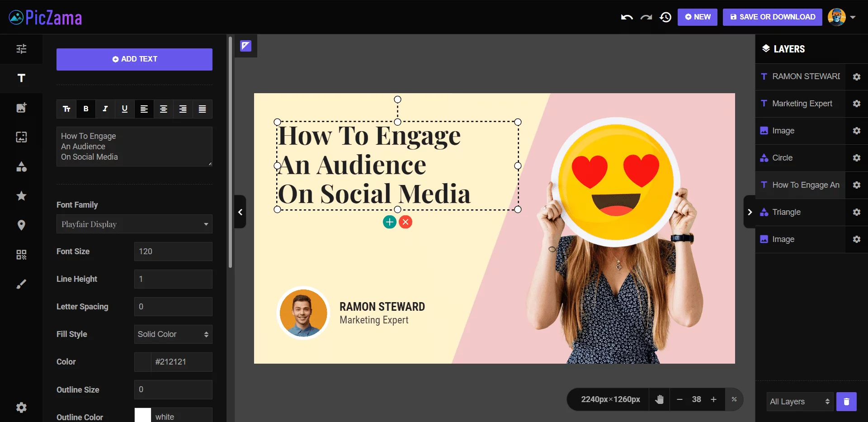Open the star elements tool in sidebar
Image resolution: width=868 pixels, height=422 pixels.
(x=21, y=196)
